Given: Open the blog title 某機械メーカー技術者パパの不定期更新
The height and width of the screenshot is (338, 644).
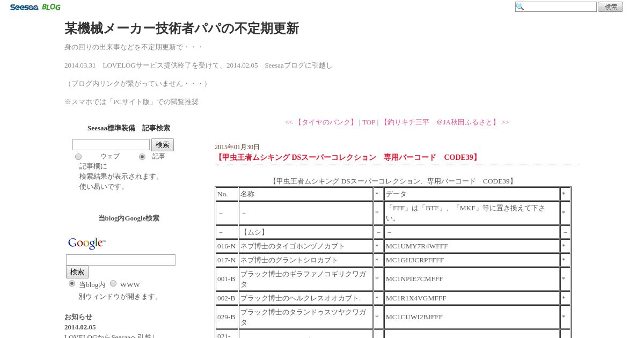Looking at the screenshot, I should coord(181,28).
